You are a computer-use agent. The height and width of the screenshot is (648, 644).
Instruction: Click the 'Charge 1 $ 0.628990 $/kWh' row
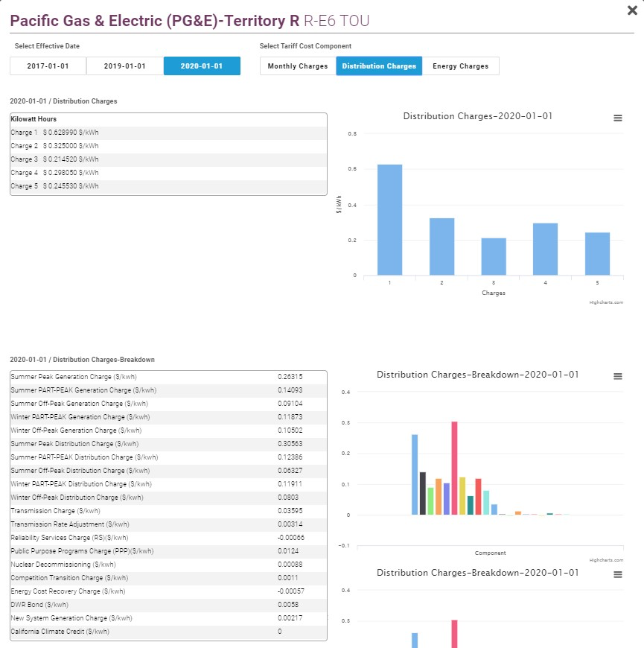168,133
